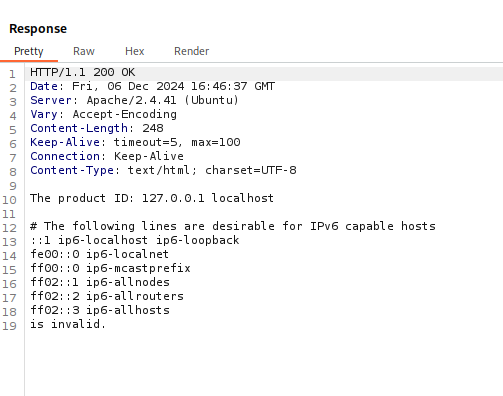Click line number 10 in the gutter
This screenshot has width=503, height=396.
click(9, 200)
